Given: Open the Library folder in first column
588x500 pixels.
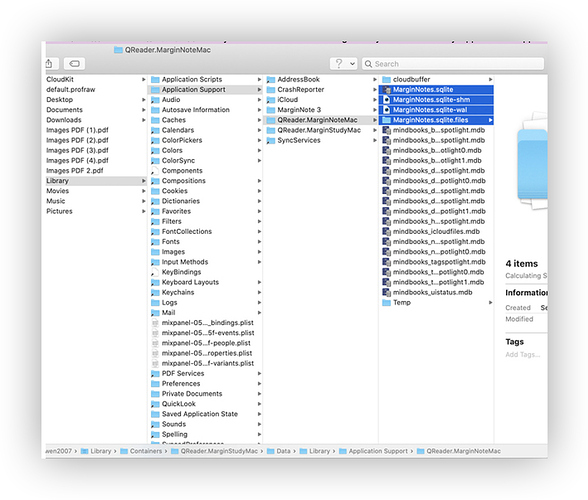Looking at the screenshot, I should [x=96, y=181].
